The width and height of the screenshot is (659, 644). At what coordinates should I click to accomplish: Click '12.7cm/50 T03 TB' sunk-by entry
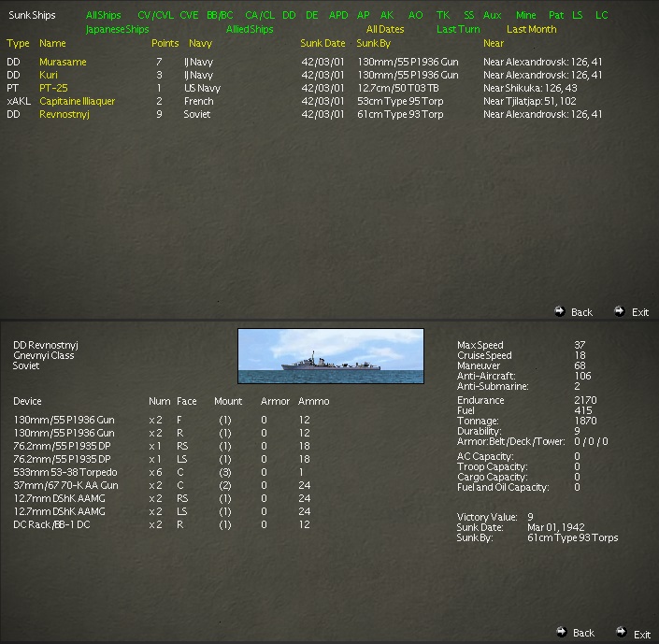[x=398, y=88]
